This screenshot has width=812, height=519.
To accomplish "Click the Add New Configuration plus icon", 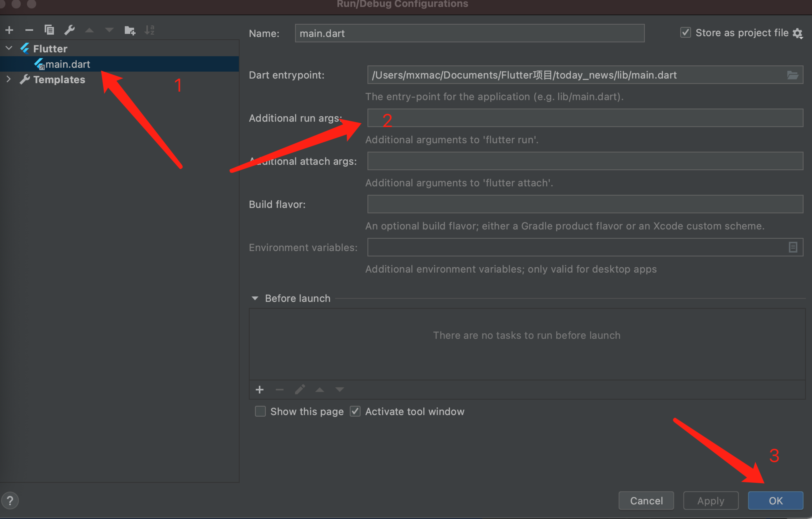I will coord(9,30).
